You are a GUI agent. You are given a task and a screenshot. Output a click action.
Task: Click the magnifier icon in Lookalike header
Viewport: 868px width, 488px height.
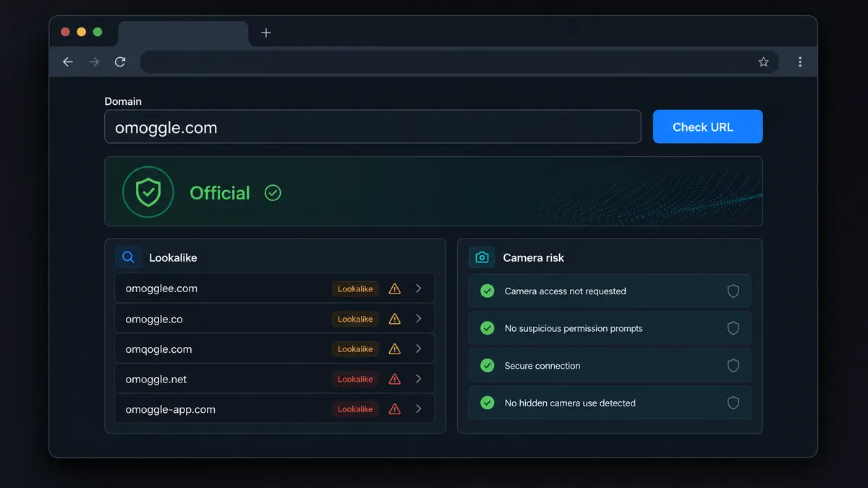[x=128, y=257]
